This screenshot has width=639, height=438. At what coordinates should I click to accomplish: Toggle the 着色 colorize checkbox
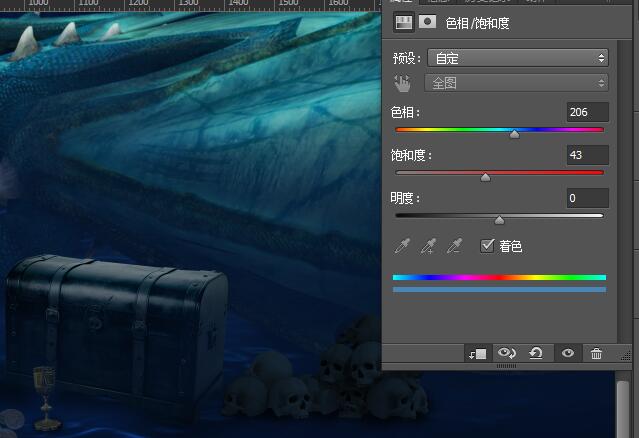[487, 246]
